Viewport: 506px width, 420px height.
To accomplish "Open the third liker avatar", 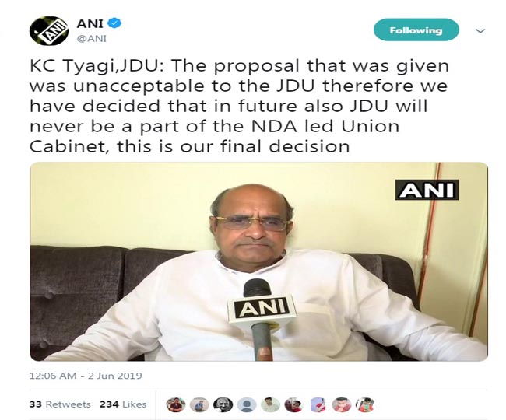I will click(223, 404).
